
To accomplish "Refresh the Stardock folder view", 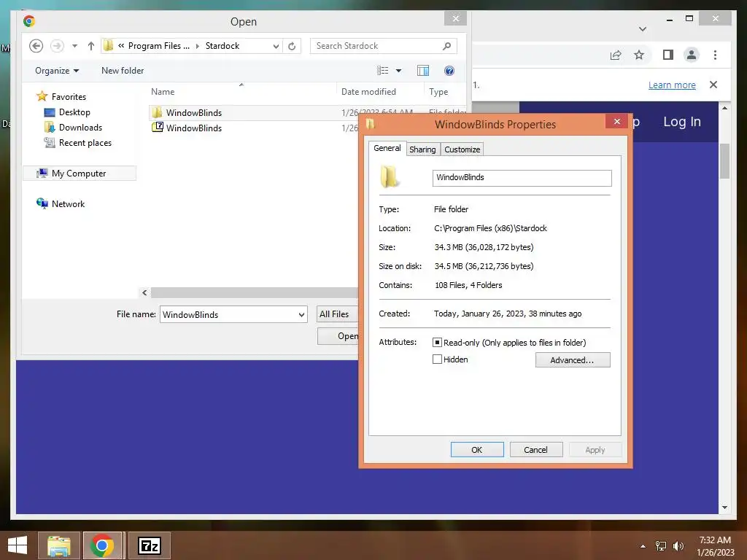I will click(x=292, y=46).
